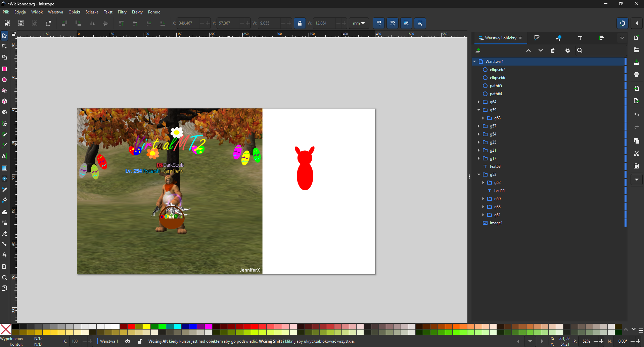Pick the Star/Polygon tool
Screen dimensions: 644x347
pyautogui.click(x=4, y=91)
